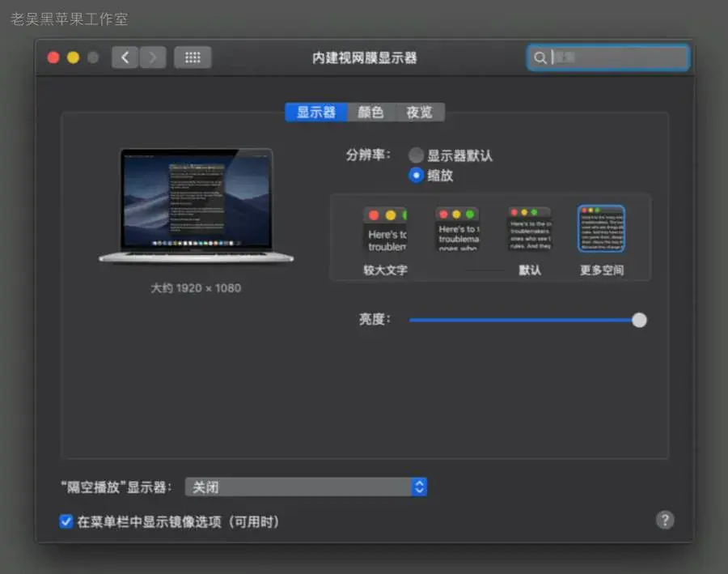Go back with the left arrow button
This screenshot has width=728, height=574.
point(125,57)
